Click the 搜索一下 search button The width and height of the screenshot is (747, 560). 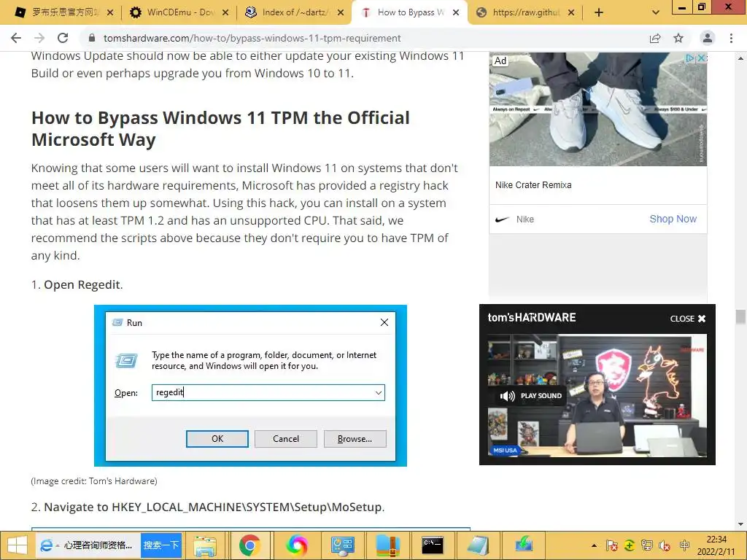pyautogui.click(x=161, y=545)
